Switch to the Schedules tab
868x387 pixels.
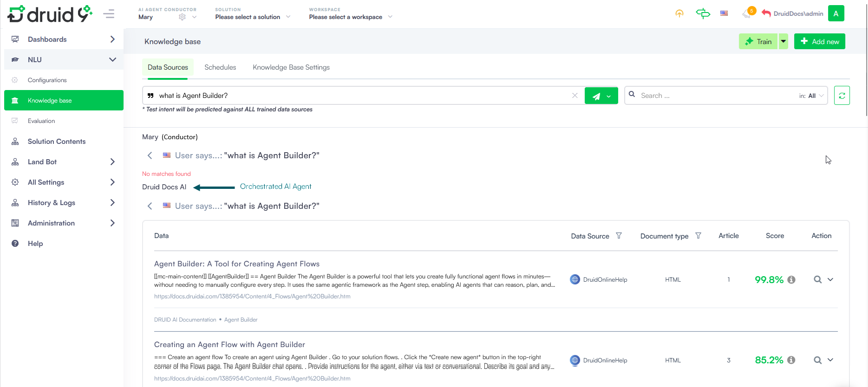[220, 67]
